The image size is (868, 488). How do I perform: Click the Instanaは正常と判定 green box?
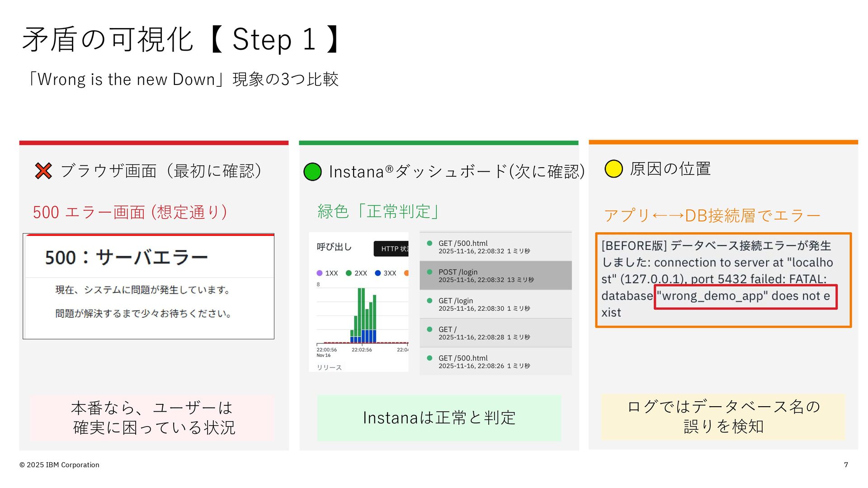click(439, 418)
